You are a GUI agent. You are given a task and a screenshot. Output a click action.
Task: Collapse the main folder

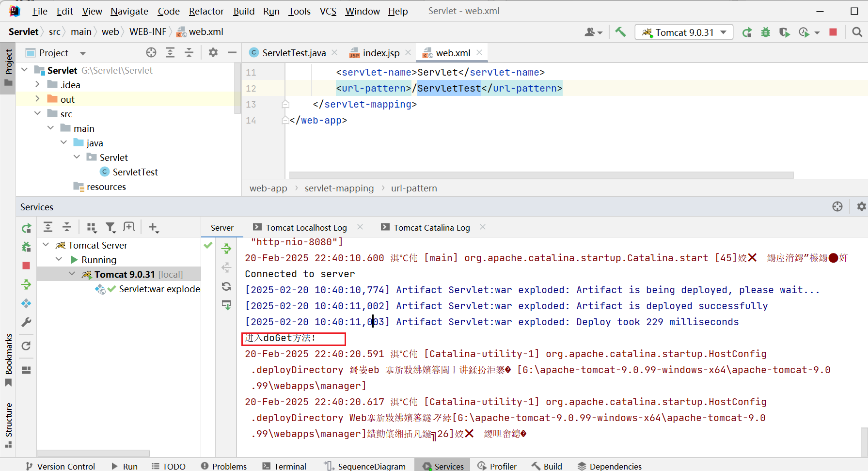pyautogui.click(x=51, y=128)
